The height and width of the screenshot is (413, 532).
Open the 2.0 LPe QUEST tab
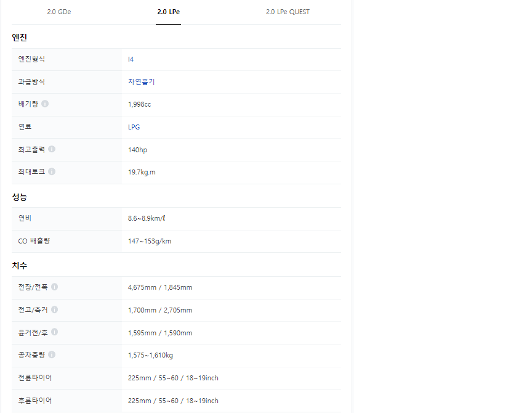click(x=288, y=12)
